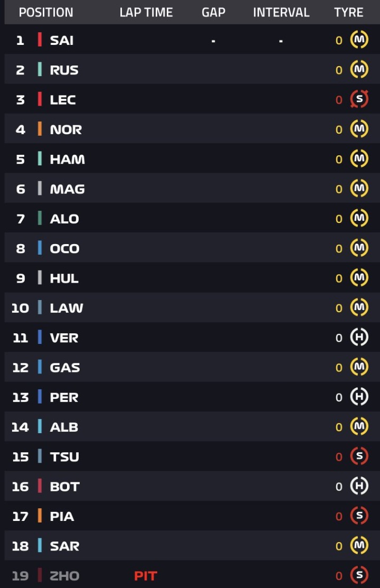
Task: Click HAM's teal team color bar
Action: point(40,158)
